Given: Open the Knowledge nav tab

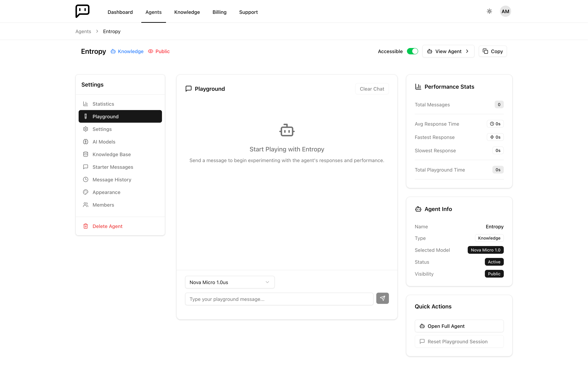Looking at the screenshot, I should (187, 12).
